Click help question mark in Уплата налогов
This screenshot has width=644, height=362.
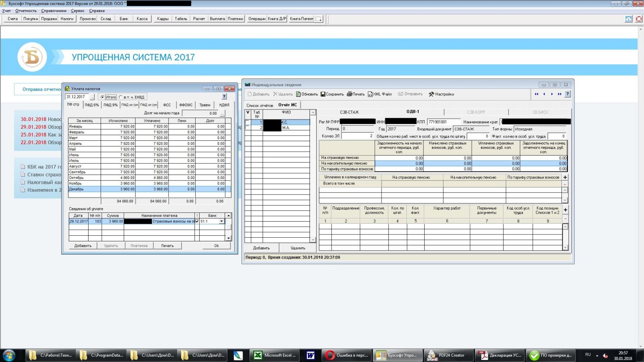(224, 97)
